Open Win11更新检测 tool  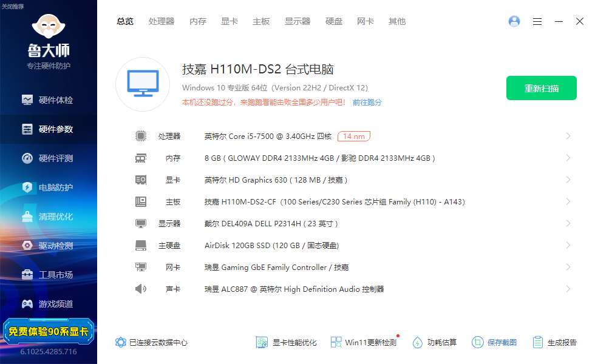[364, 342]
